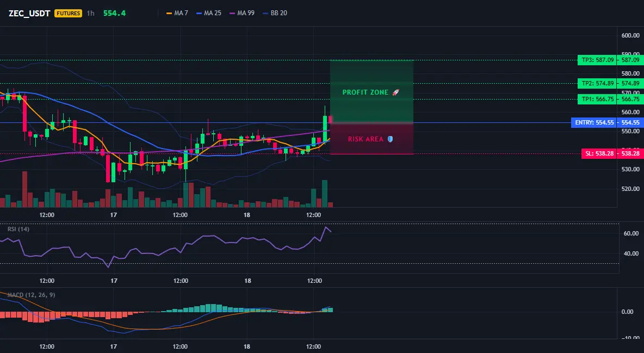Click the RSI (14) indicator label

[18, 229]
